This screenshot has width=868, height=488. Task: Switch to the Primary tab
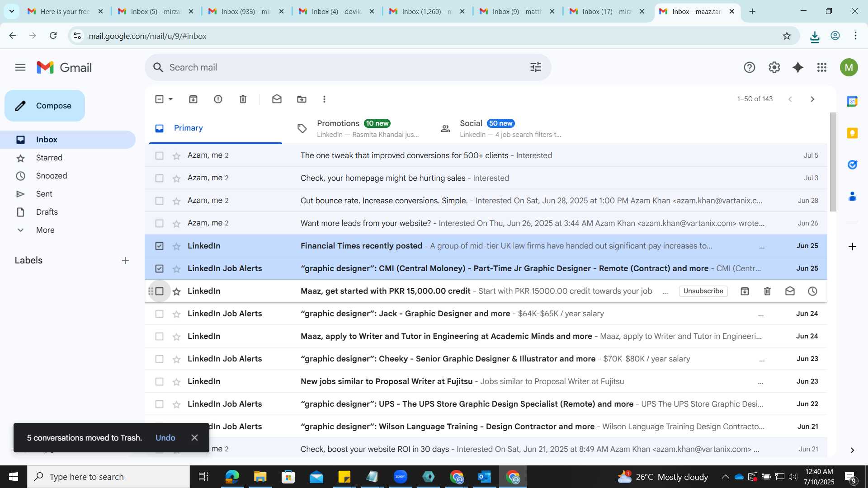point(216,128)
